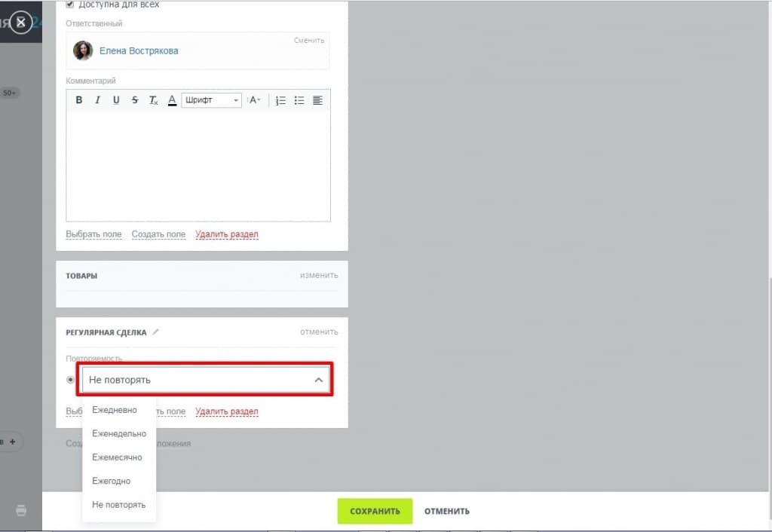Apply italic formatting in comment toolbar
The height and width of the screenshot is (532, 772).
97,100
